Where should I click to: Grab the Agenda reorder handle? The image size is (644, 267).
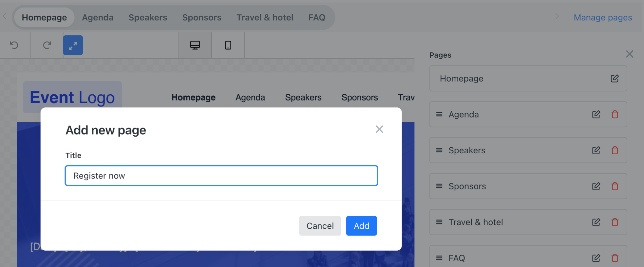point(439,114)
